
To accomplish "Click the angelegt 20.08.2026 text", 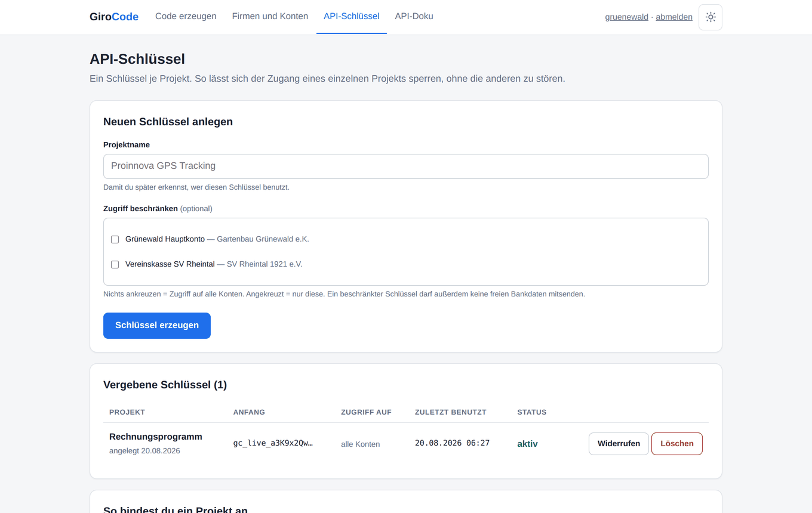I will [144, 451].
